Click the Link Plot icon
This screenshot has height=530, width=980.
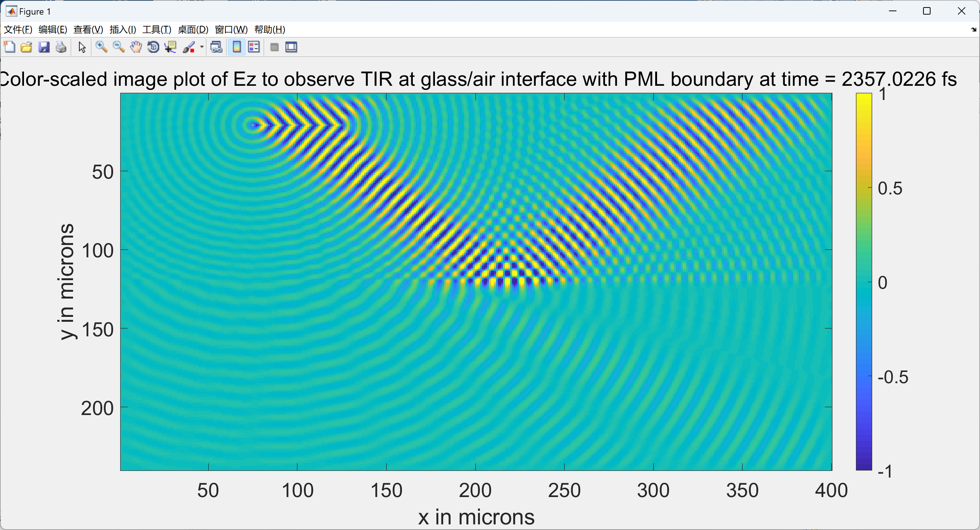point(216,47)
